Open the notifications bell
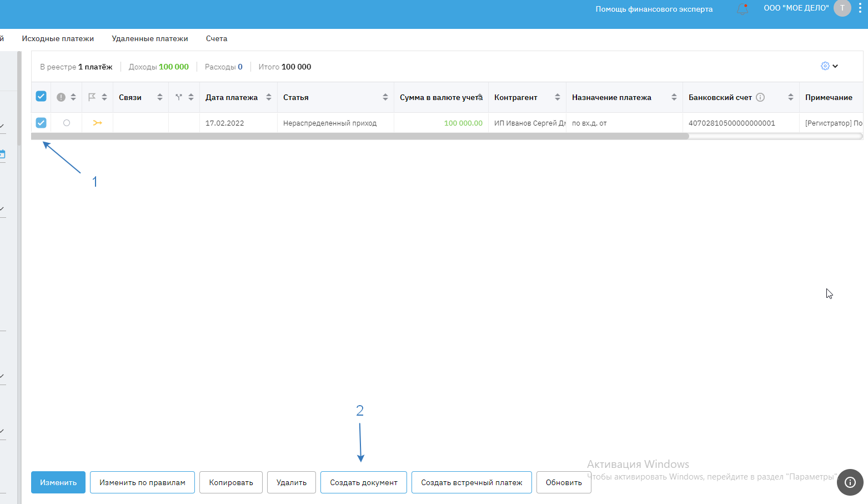The height and width of the screenshot is (504, 868). click(742, 9)
